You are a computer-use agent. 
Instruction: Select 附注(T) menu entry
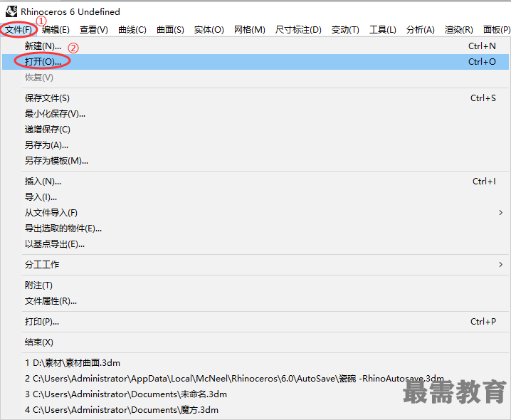coord(255,285)
